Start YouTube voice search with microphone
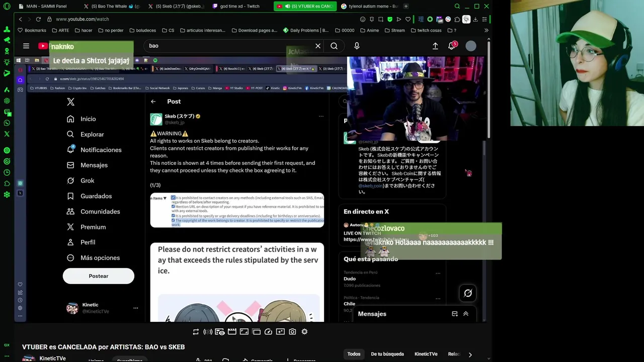644x362 pixels. tap(357, 46)
